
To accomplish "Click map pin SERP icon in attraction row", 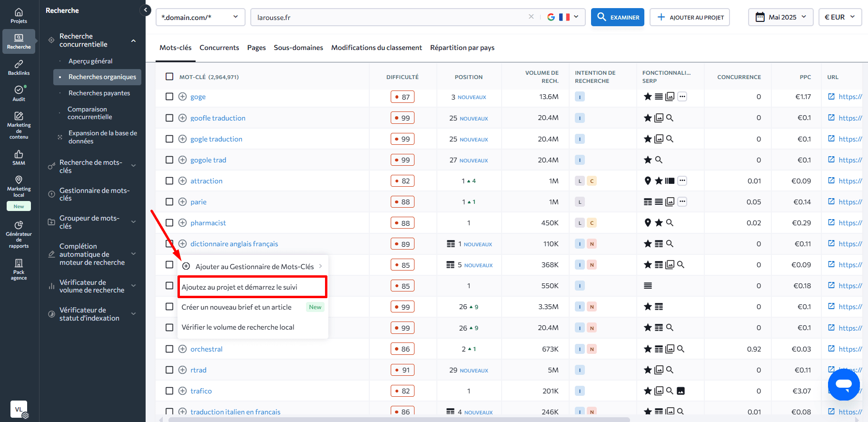I will (648, 181).
